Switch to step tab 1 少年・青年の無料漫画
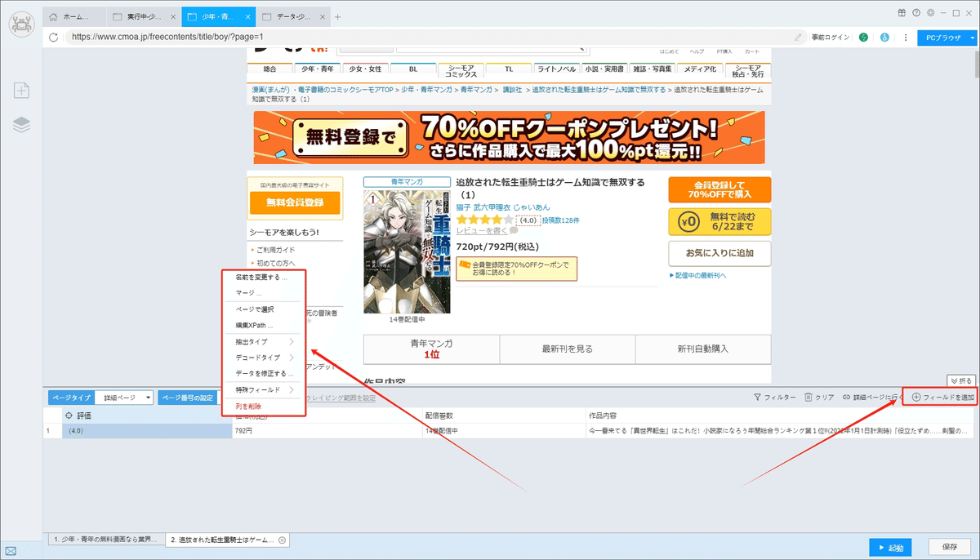The image size is (980, 560). pyautogui.click(x=106, y=540)
